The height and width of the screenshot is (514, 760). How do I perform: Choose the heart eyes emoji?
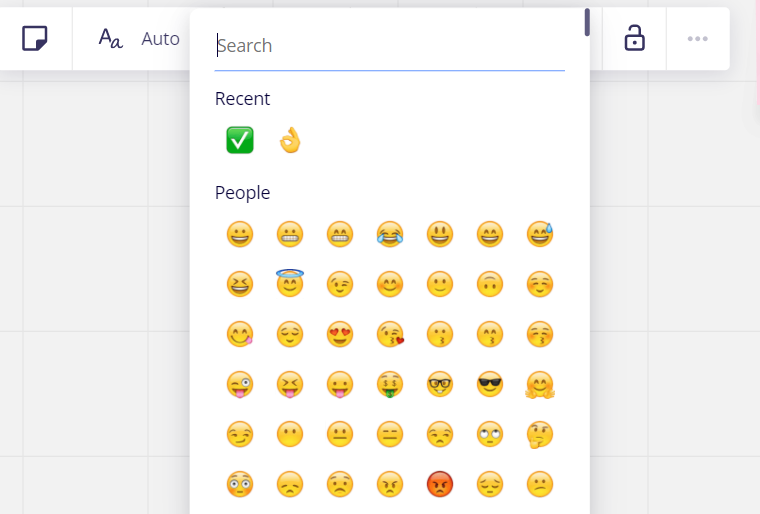340,334
